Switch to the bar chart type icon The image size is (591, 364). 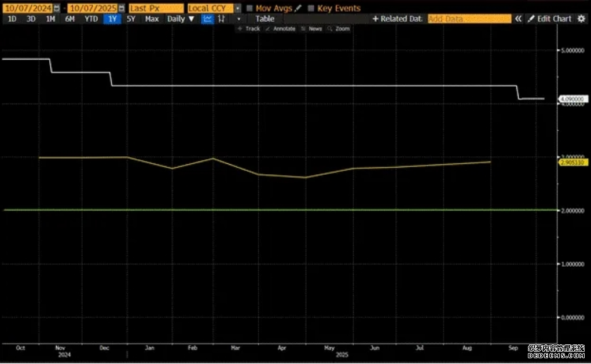click(x=221, y=19)
